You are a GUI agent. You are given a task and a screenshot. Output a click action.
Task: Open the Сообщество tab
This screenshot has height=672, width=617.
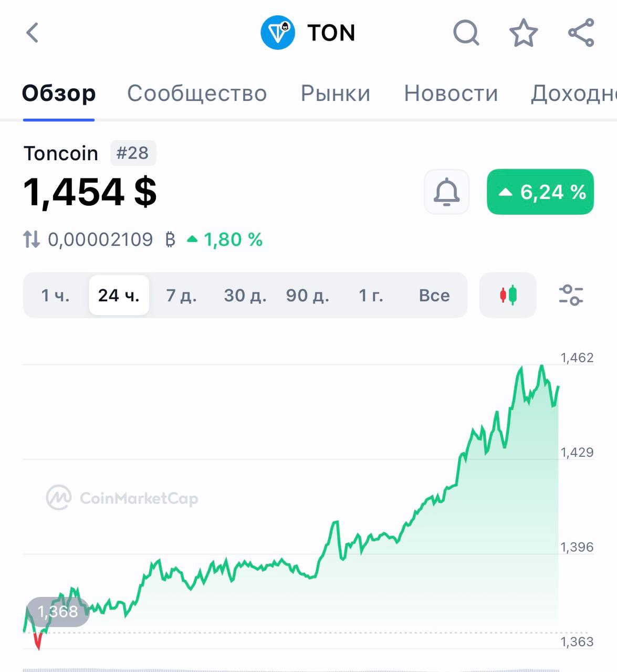197,93
